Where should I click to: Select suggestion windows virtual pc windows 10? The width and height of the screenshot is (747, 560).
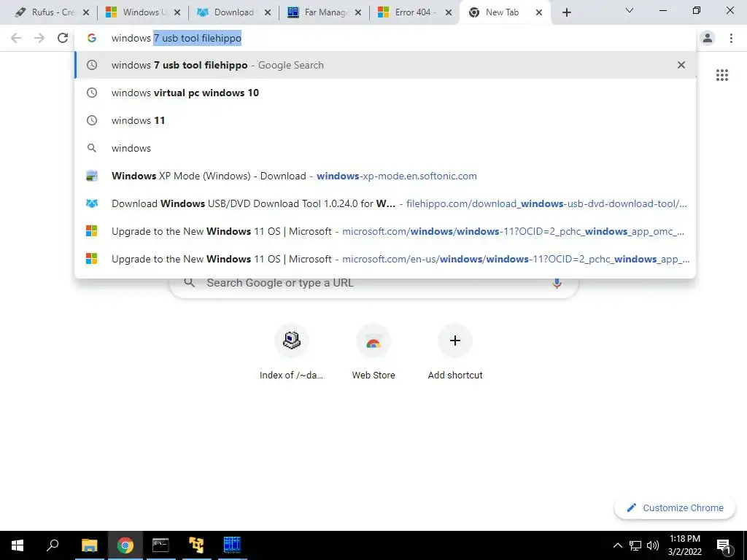pyautogui.click(x=385, y=93)
